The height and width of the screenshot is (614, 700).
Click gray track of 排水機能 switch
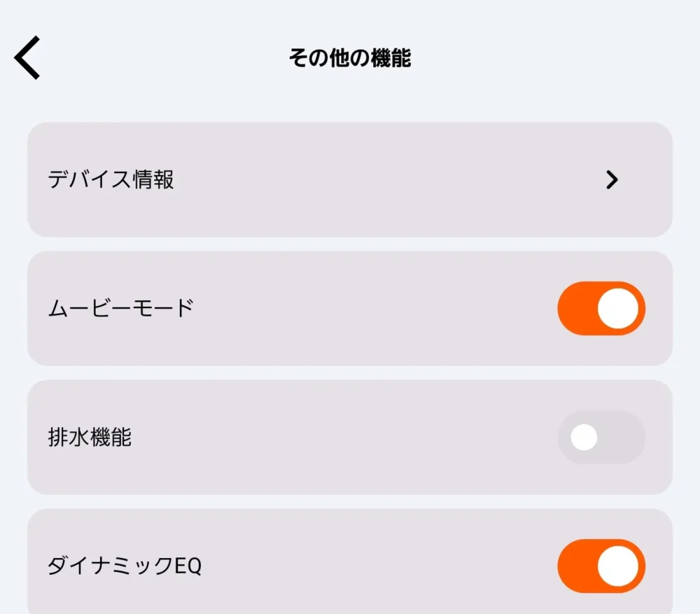click(x=624, y=438)
